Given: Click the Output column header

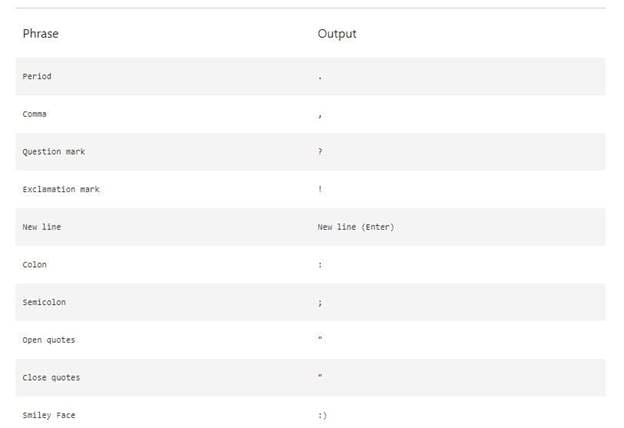Looking at the screenshot, I should tap(337, 34).
